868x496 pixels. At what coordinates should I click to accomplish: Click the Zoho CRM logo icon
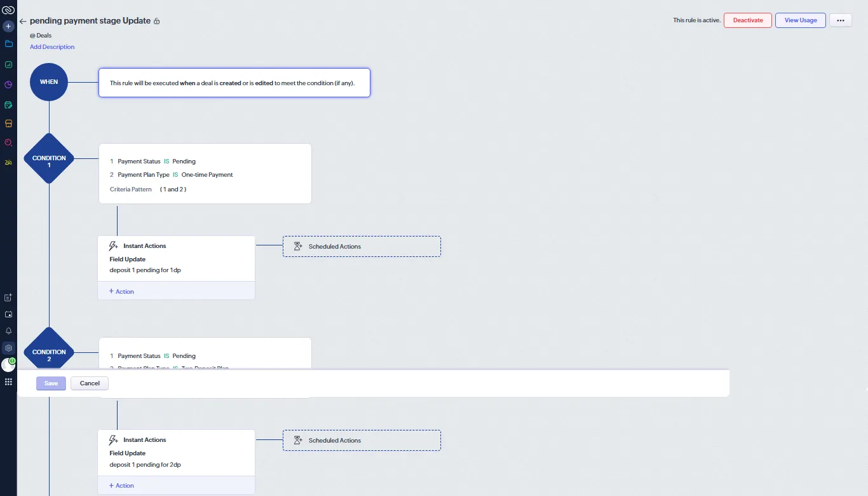click(8, 10)
